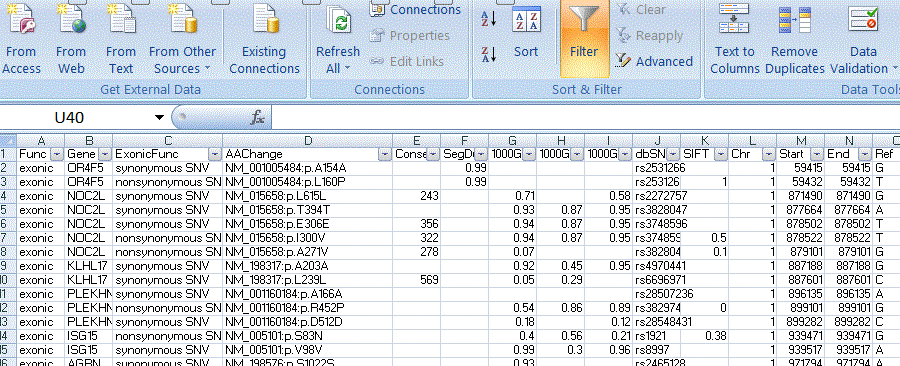
Task: Select row header 7
Action: [x=8, y=237]
